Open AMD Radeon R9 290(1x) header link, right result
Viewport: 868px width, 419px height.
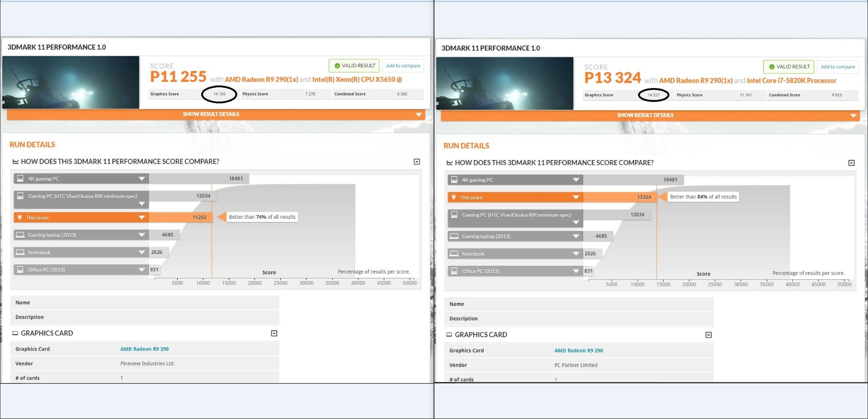pyautogui.click(x=696, y=81)
